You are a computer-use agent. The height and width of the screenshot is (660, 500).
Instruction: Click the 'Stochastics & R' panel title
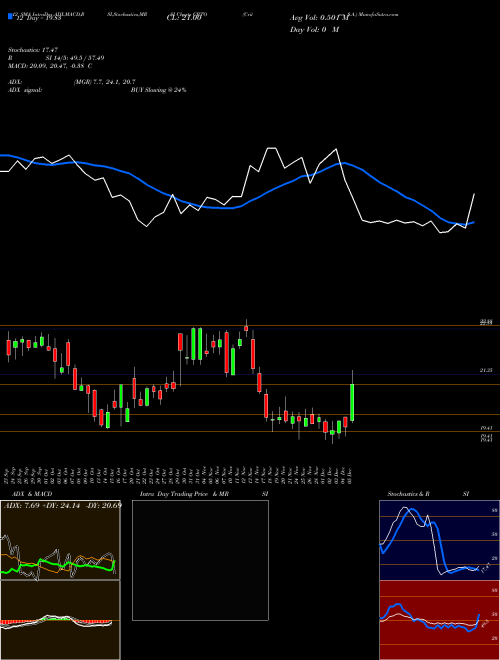(409, 494)
